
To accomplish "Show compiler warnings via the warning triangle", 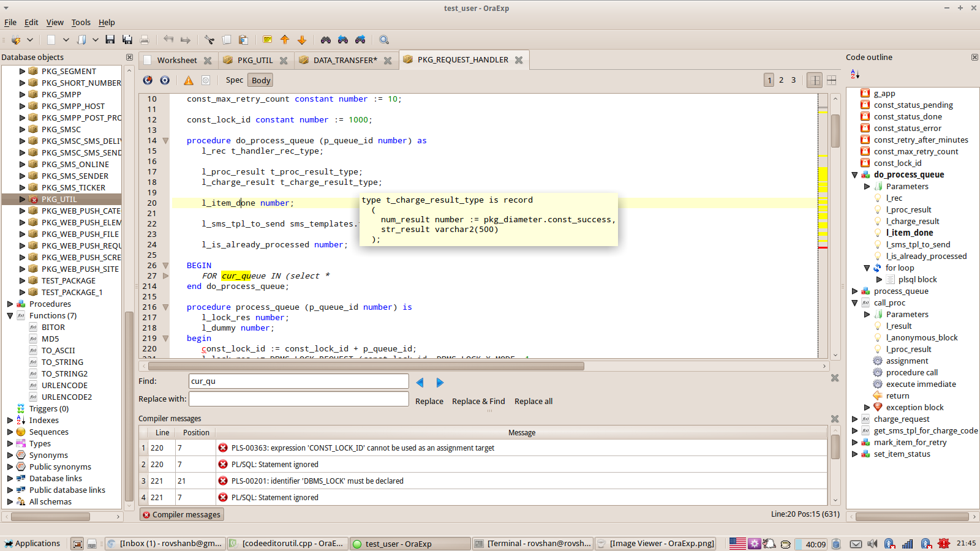I will 188,80.
